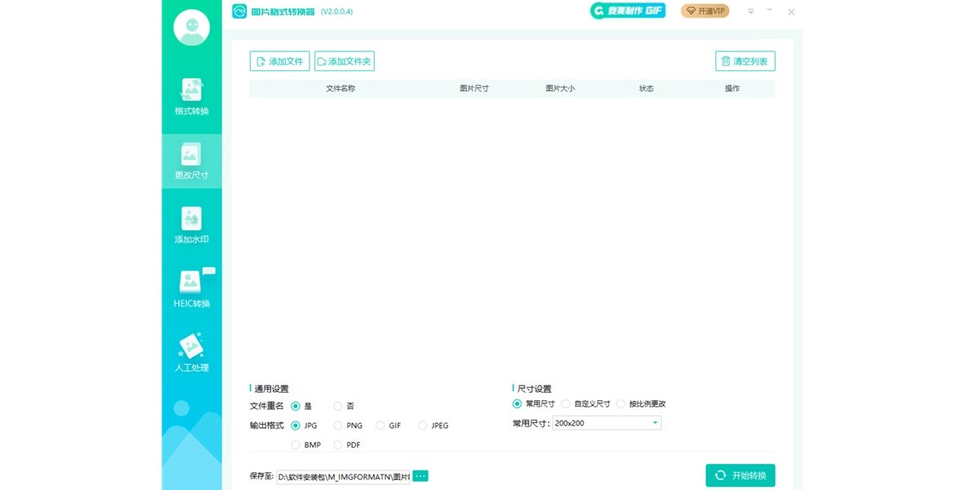Clear the list with 清空列表
Viewport: 980px width, 490px height.
745,60
